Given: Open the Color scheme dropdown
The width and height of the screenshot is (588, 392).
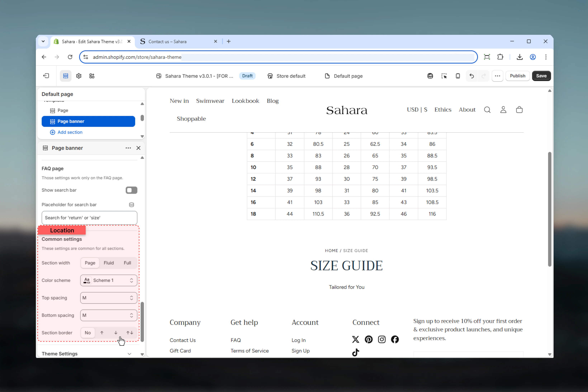Looking at the screenshot, I should 109,280.
